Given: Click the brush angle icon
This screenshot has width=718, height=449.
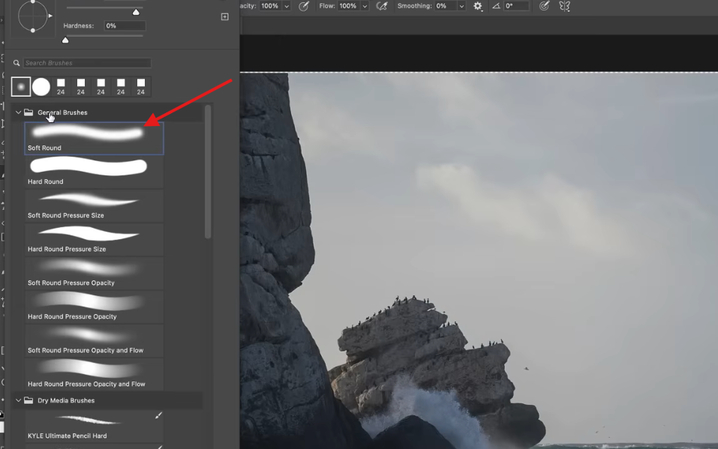Looking at the screenshot, I should [496, 6].
